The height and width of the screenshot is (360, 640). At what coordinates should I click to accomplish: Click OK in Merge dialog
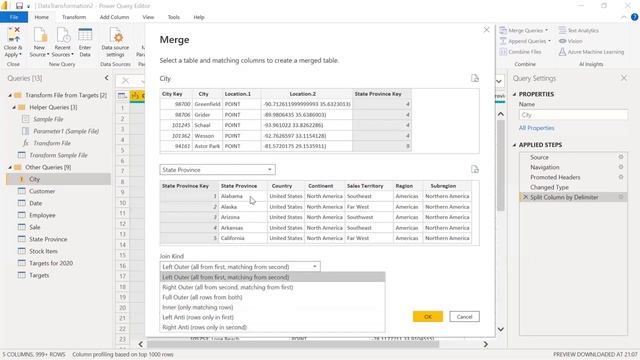(x=428, y=316)
